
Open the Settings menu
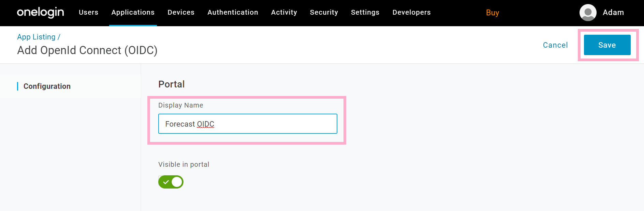pos(365,12)
